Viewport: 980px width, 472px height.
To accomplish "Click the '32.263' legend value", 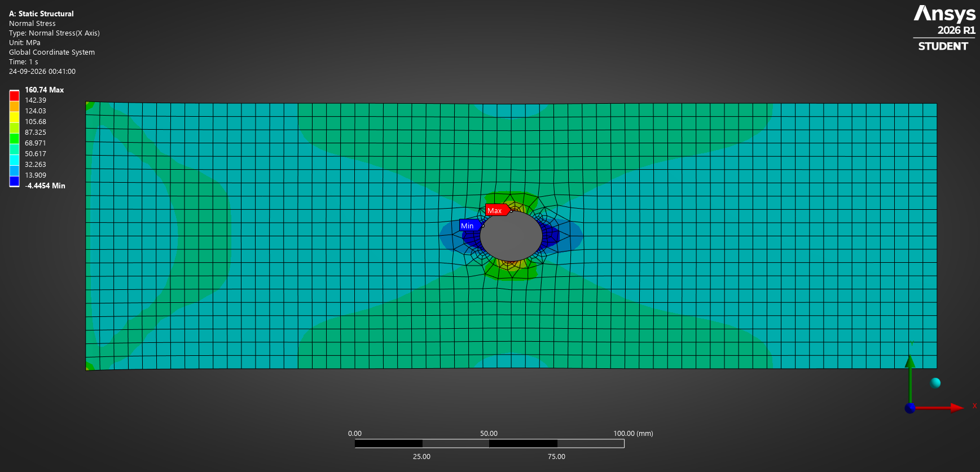I will (36, 165).
